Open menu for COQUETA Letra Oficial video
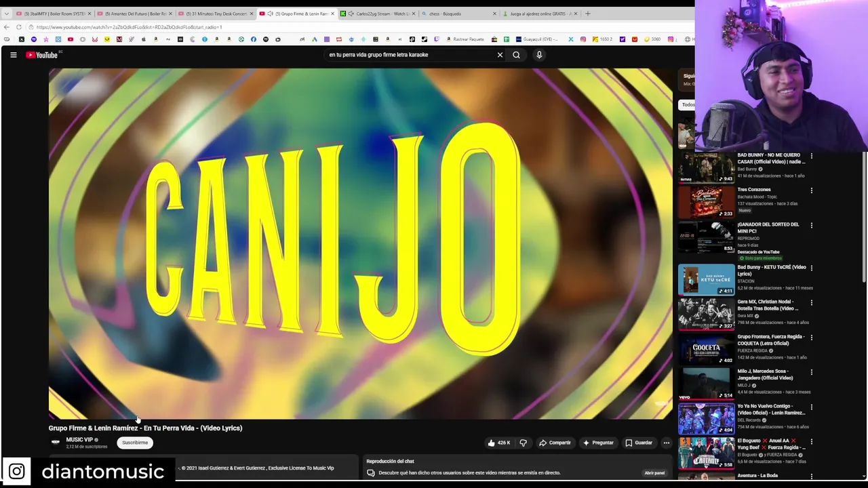The width and height of the screenshot is (868, 488). click(x=811, y=338)
